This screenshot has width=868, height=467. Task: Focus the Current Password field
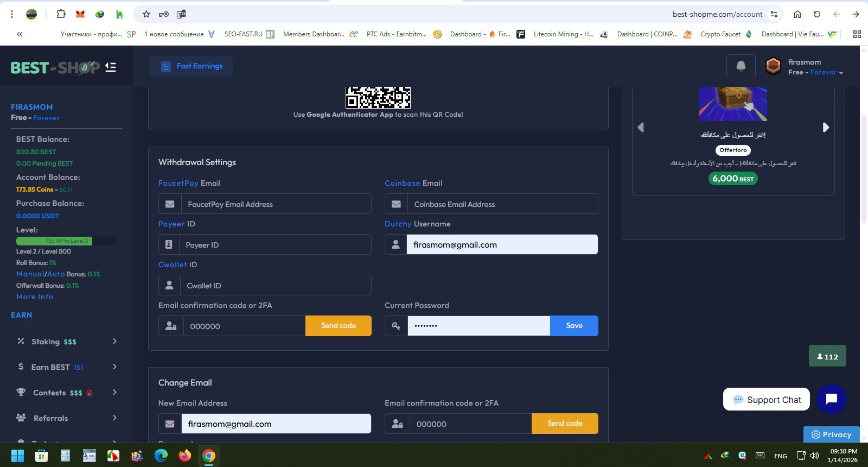(x=479, y=326)
